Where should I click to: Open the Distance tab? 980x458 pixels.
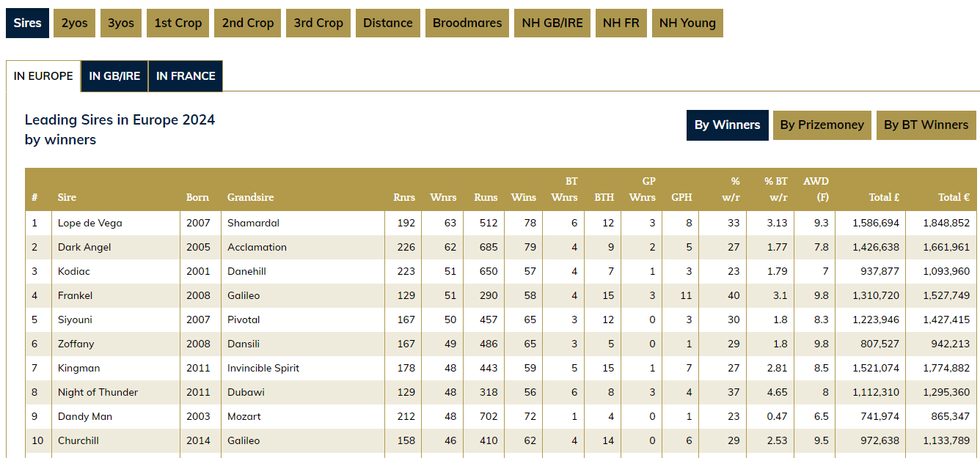click(x=387, y=23)
